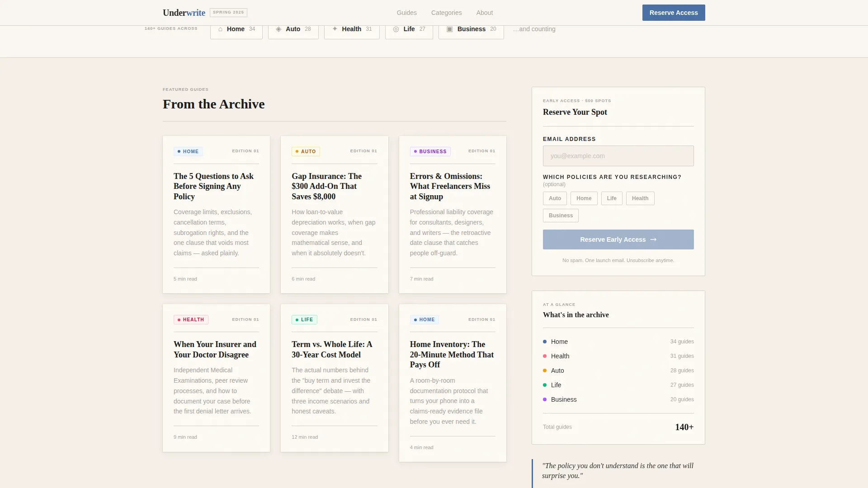Viewport: 868px width, 488px height.
Task: Click the diamond icon in Auto chip
Action: [x=278, y=29]
